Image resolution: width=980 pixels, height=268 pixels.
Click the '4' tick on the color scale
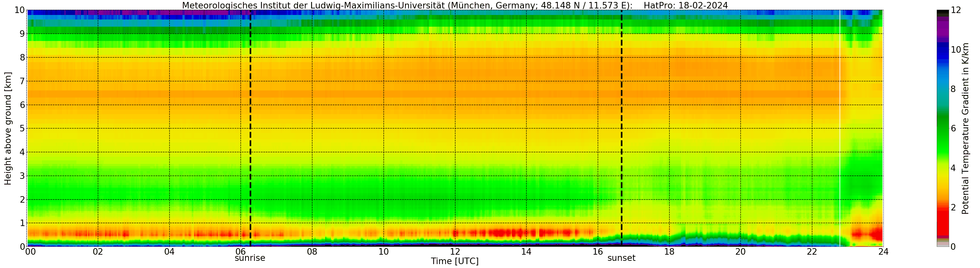pyautogui.click(x=953, y=168)
